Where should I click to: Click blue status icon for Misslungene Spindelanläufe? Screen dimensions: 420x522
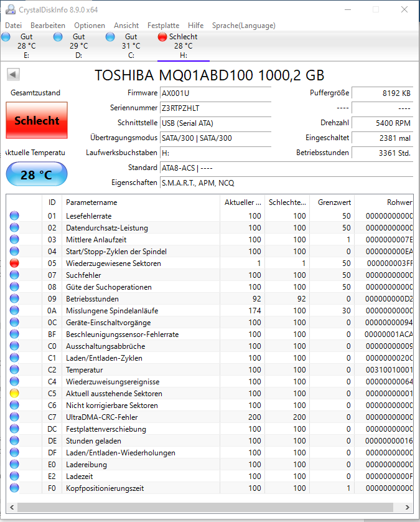14,311
